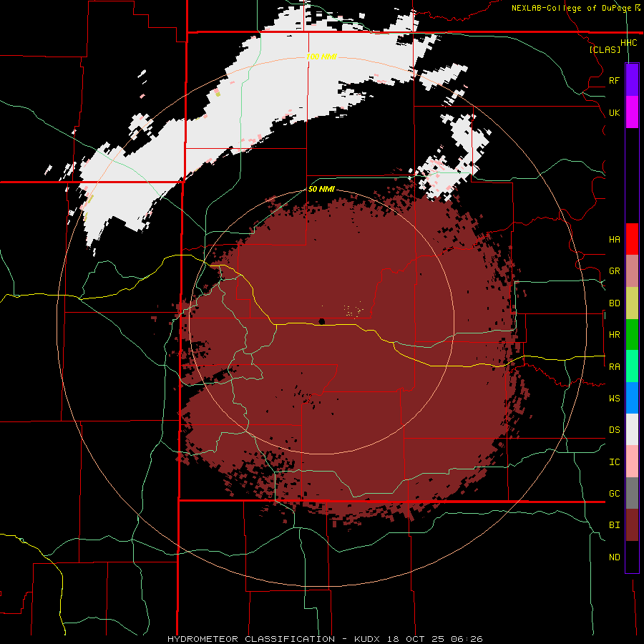This screenshot has height=644, width=644.
Task: Click the RA light green legend swatch
Action: 632,366
